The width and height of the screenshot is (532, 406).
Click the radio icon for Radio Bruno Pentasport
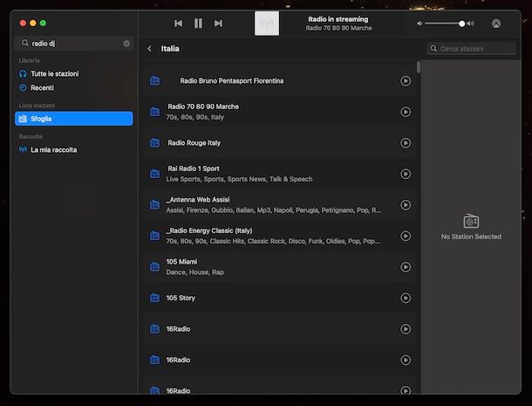154,80
